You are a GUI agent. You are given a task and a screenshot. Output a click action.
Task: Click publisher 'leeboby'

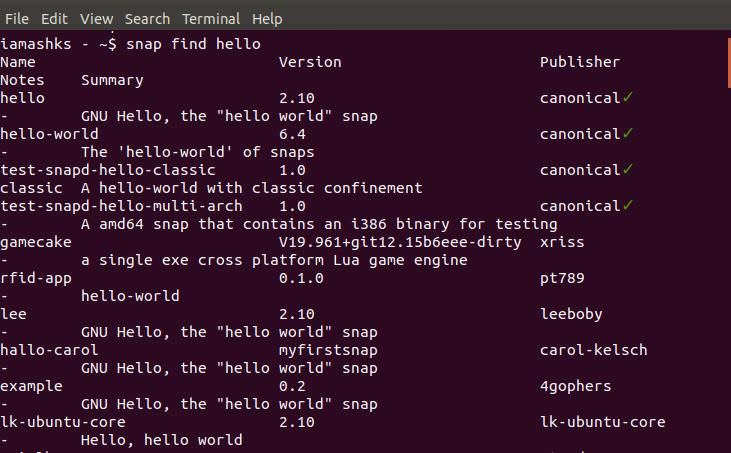[571, 315]
